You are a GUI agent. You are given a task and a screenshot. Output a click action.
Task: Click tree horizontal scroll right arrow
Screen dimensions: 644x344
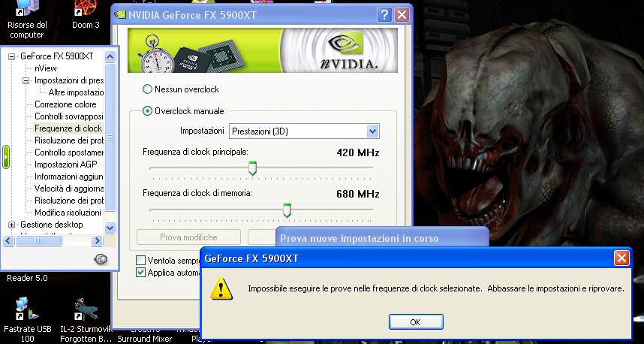tap(97, 241)
